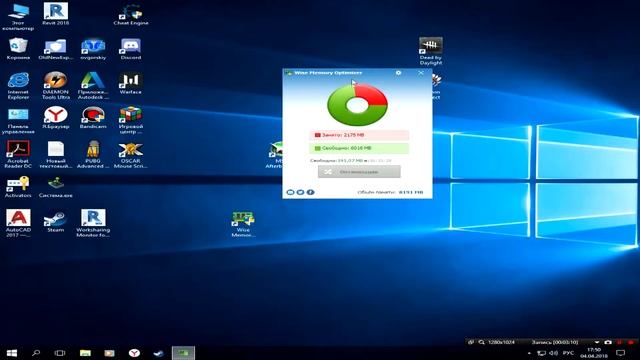Show hidden system tray icons

529,353
